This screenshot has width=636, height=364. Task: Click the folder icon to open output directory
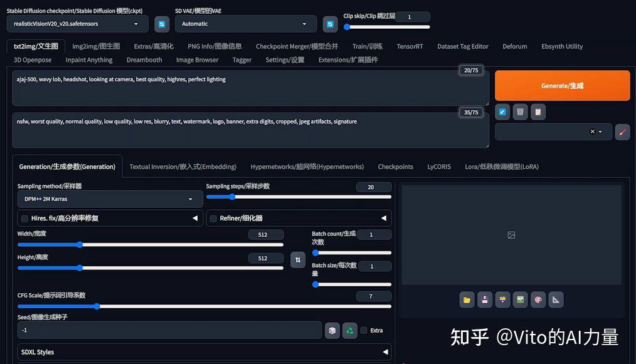click(467, 299)
